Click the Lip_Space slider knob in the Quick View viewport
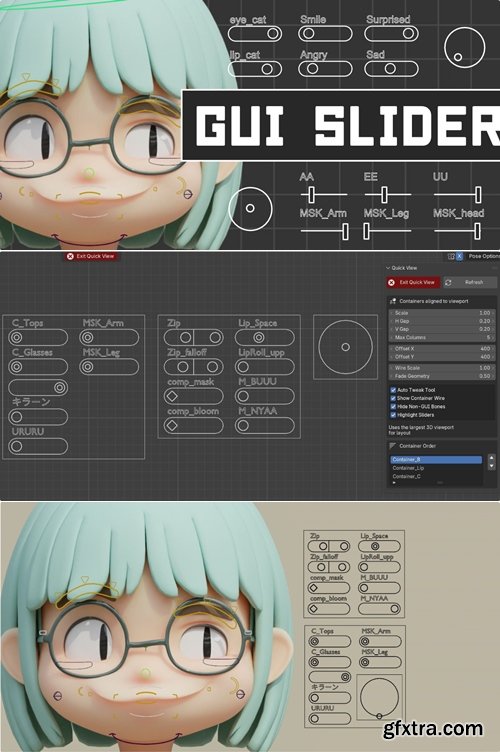 click(x=259, y=338)
